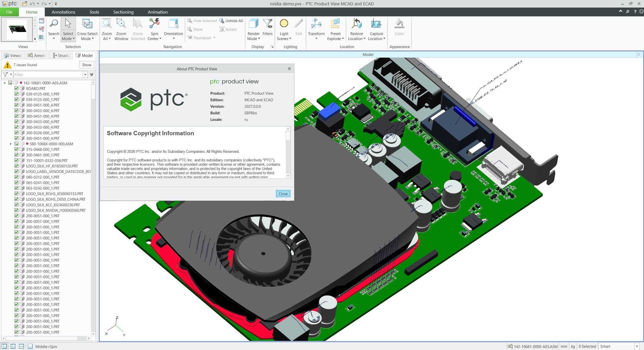Viewport: 644px width, 350px height.
Task: Open the Orientation view cube tool
Action: pos(173,29)
